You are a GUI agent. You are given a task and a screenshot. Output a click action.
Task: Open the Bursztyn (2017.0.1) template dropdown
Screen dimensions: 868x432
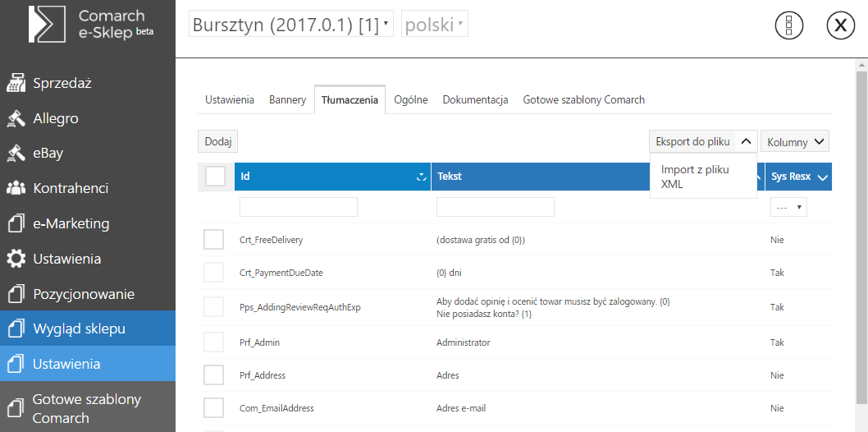pos(291,25)
